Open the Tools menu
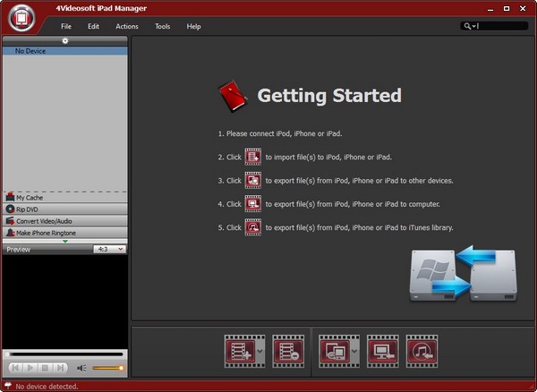Screen dimensions: 537x392 162,27
